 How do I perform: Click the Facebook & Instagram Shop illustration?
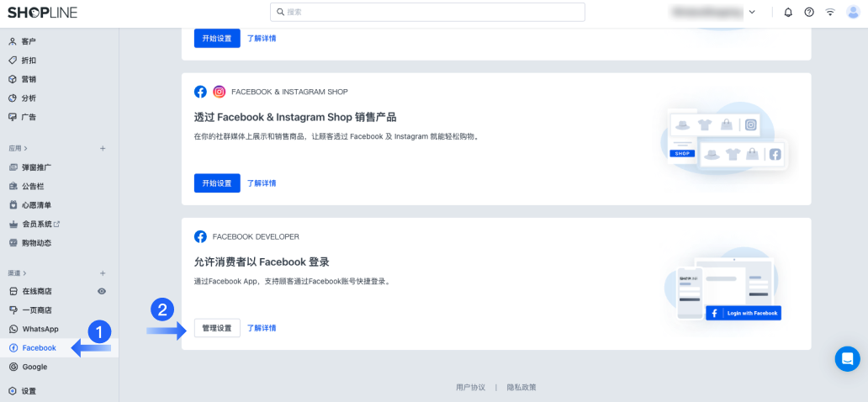tap(724, 139)
